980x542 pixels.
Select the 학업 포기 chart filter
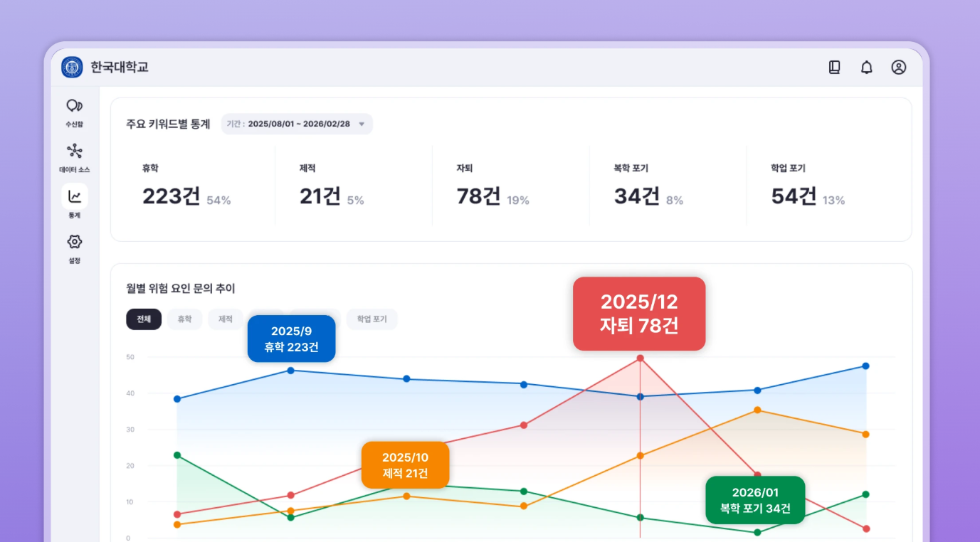pyautogui.click(x=372, y=319)
